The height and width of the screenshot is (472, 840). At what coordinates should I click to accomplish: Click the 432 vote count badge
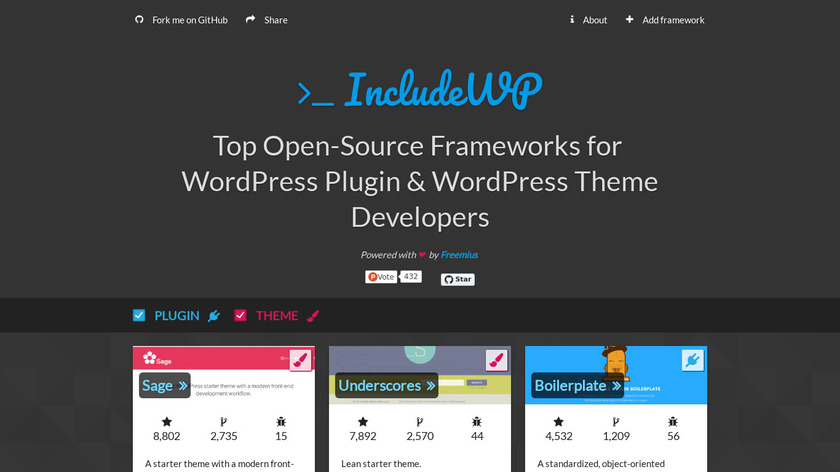click(x=411, y=276)
